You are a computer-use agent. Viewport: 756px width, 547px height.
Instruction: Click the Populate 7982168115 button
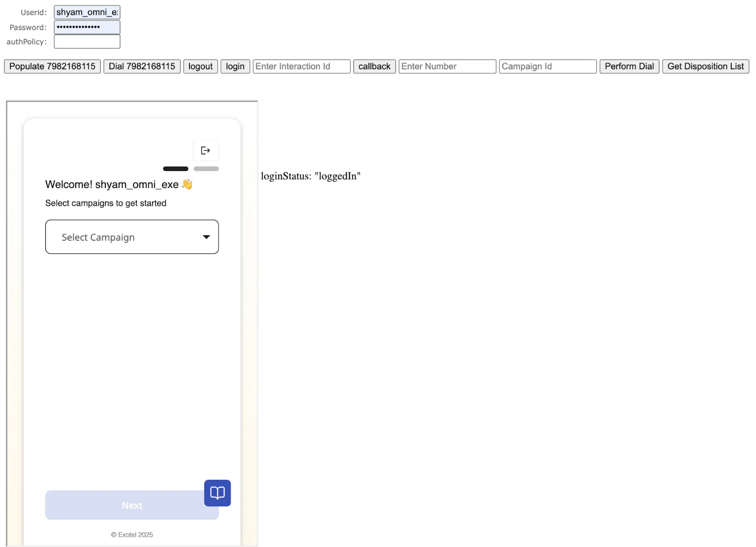(x=52, y=67)
